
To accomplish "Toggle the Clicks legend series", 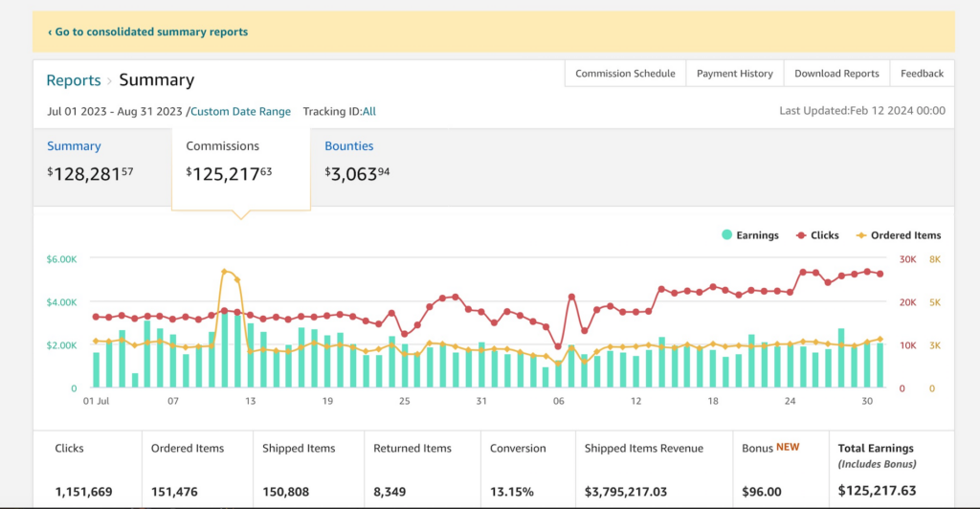I will tap(816, 235).
